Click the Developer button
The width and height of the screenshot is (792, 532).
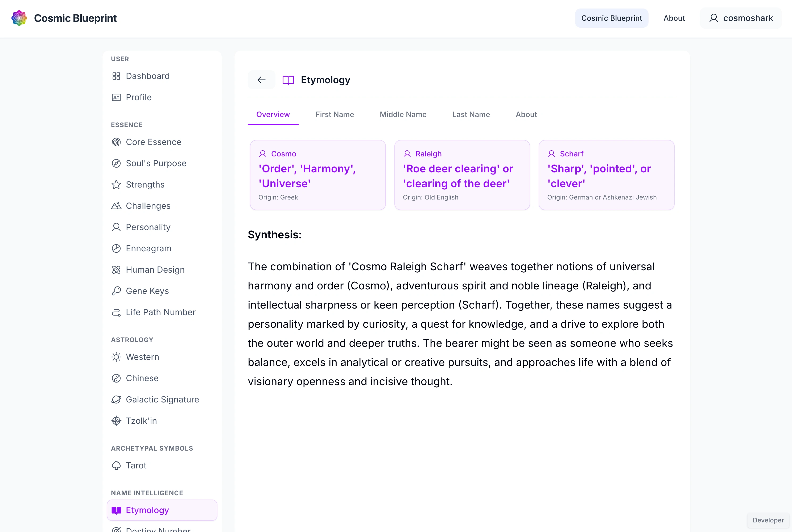pyautogui.click(x=768, y=520)
